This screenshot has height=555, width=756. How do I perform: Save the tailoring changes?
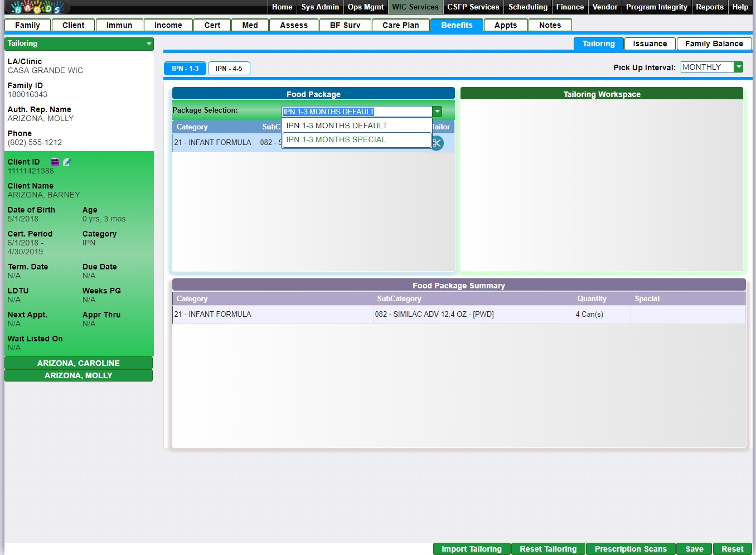[x=694, y=549]
